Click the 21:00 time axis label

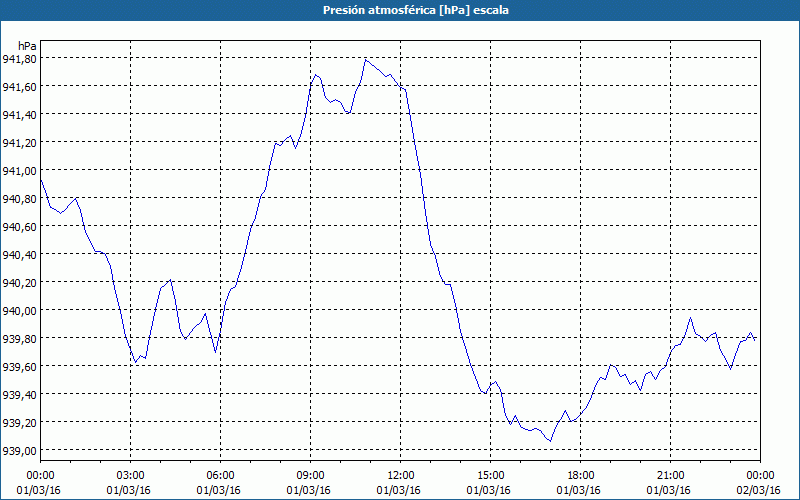670,476
